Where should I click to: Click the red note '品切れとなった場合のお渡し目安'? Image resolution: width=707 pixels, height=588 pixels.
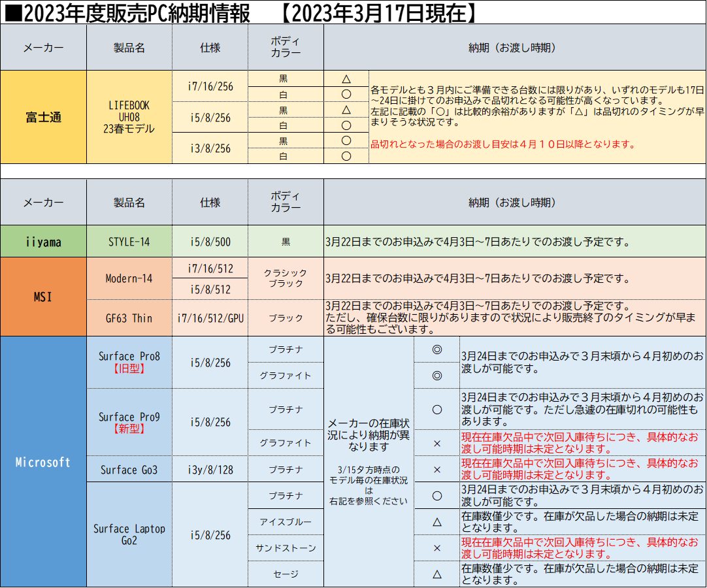pos(502,144)
